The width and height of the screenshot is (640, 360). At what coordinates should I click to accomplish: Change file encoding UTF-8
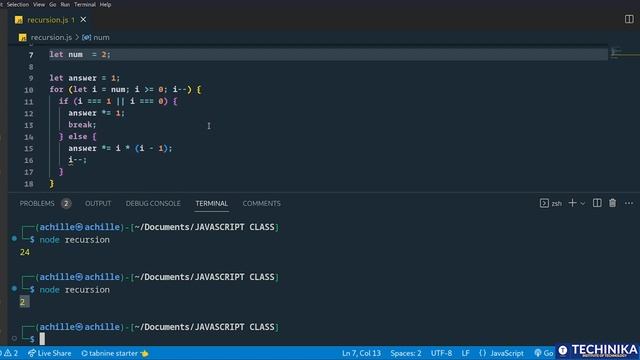pyautogui.click(x=441, y=353)
